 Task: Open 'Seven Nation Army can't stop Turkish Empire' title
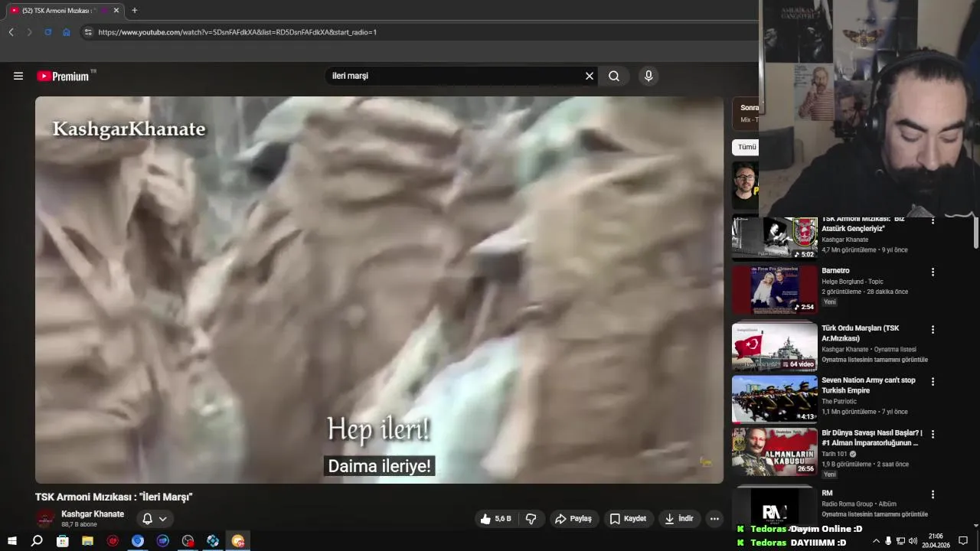point(868,385)
